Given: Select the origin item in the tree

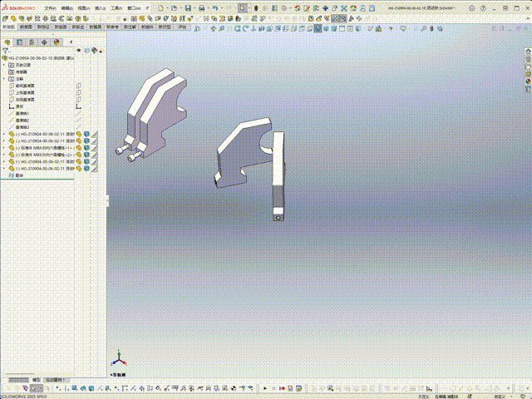Looking at the screenshot, I should point(16,106).
